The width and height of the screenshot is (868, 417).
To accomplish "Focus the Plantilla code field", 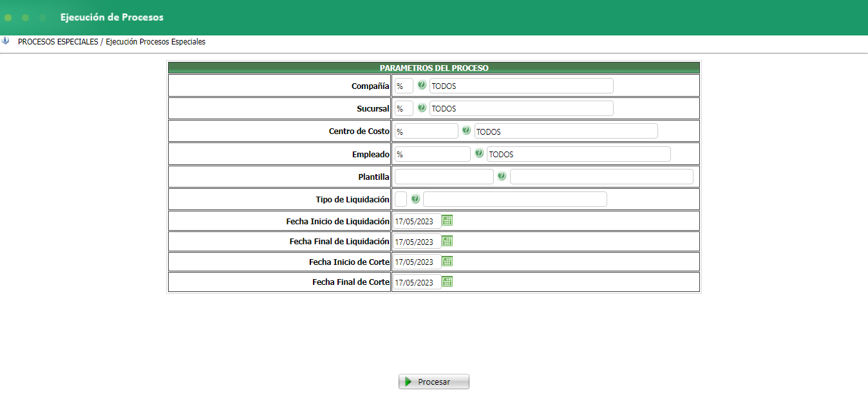I will 444,177.
